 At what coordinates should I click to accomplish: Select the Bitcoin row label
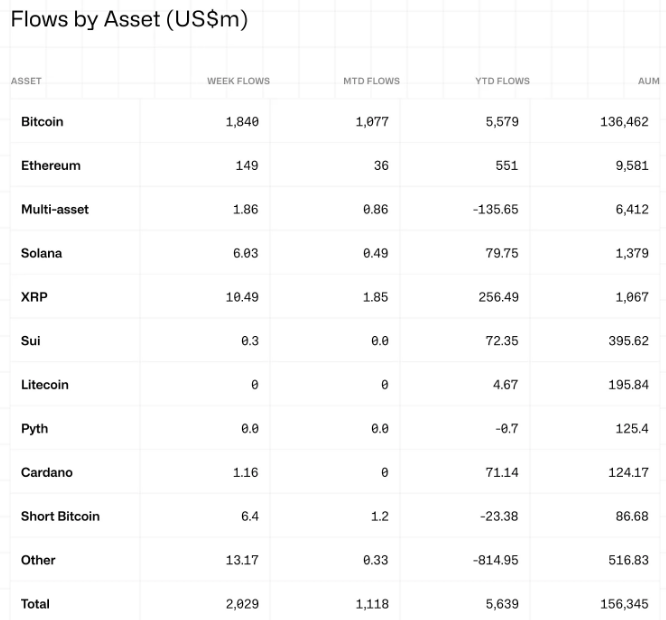tap(42, 121)
